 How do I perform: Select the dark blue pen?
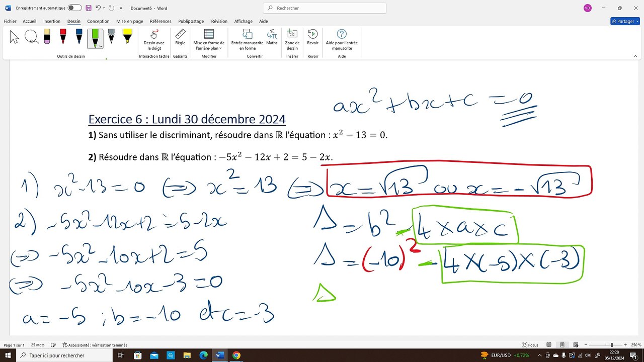coord(79,37)
